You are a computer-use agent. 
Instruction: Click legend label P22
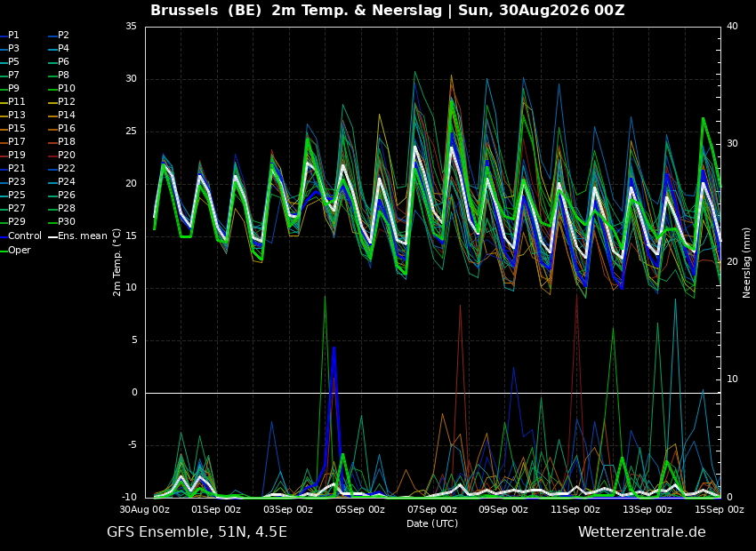tap(61, 169)
